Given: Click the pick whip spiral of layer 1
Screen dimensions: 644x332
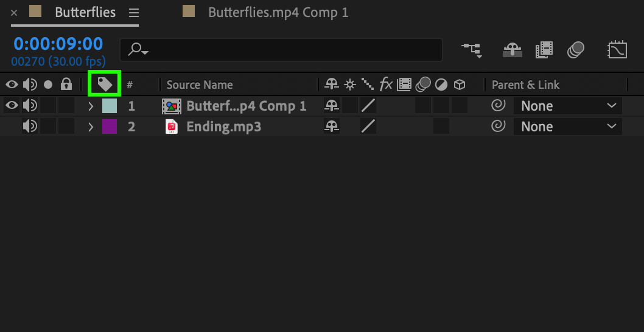Looking at the screenshot, I should coord(498,106).
